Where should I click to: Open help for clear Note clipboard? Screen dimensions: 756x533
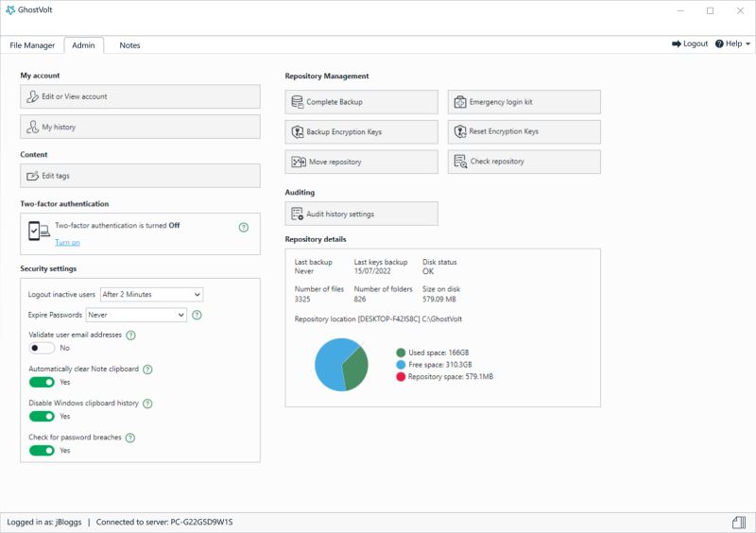click(x=148, y=370)
